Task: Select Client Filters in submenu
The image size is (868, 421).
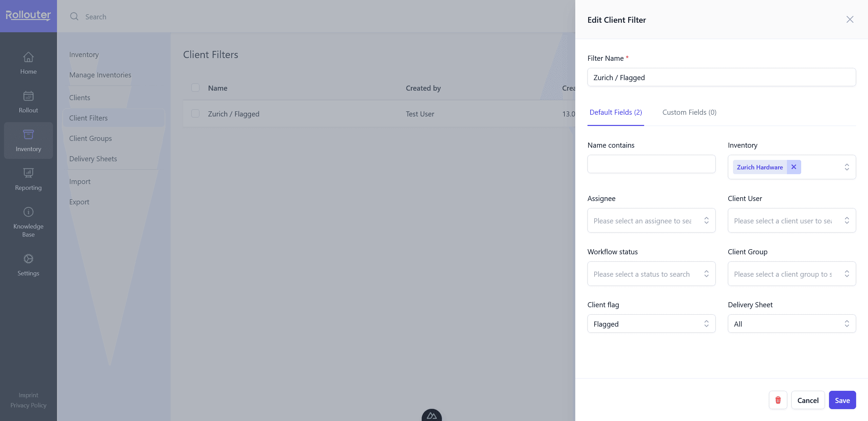Action: [114, 118]
